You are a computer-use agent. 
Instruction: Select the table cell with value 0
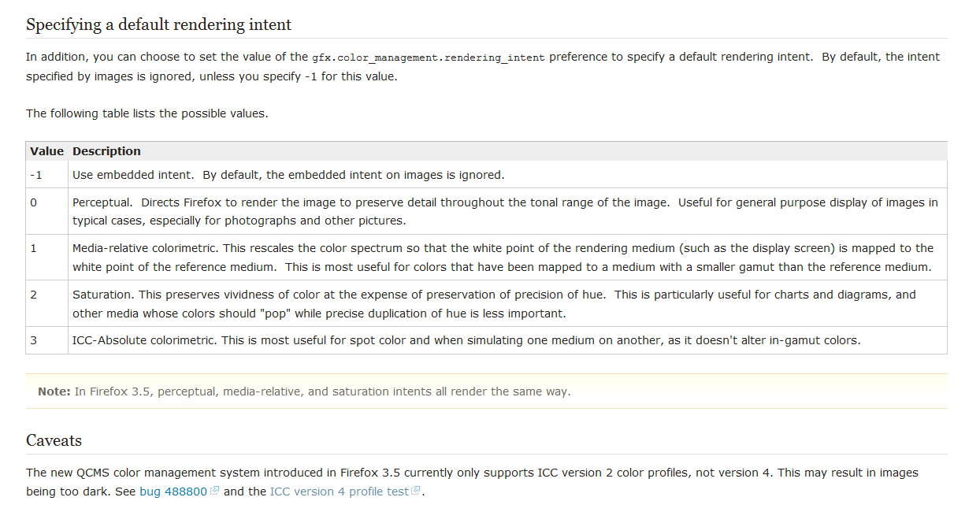click(46, 211)
